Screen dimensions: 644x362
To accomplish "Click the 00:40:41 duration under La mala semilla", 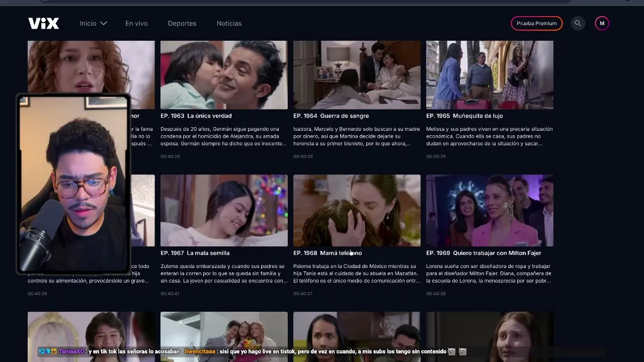I will (x=170, y=294).
